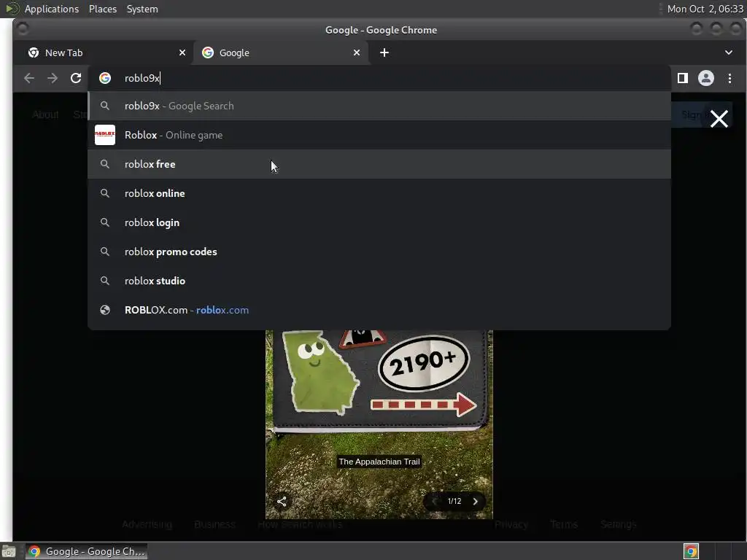Choose the 'roblox free' suggestion
Image resolution: width=747 pixels, height=560 pixels.
379,164
